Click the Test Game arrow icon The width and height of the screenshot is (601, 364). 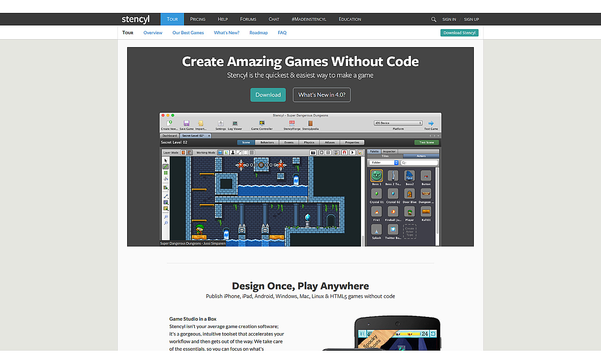click(x=431, y=123)
